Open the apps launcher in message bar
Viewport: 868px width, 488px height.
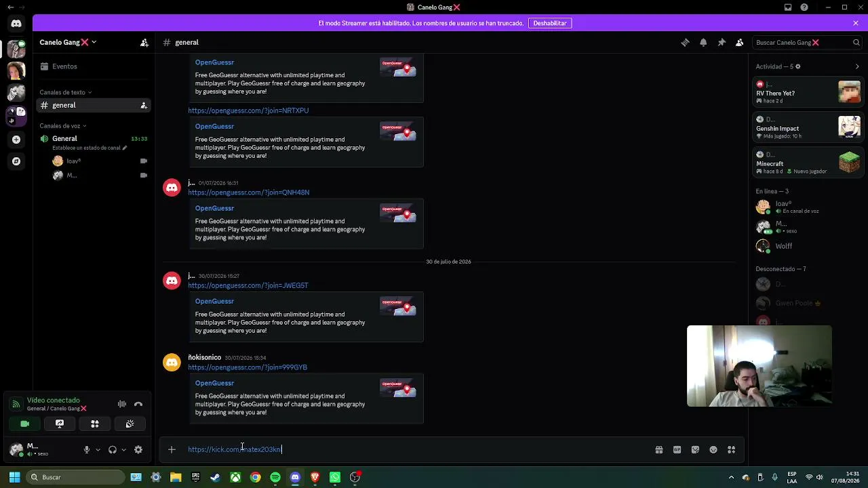tap(731, 449)
